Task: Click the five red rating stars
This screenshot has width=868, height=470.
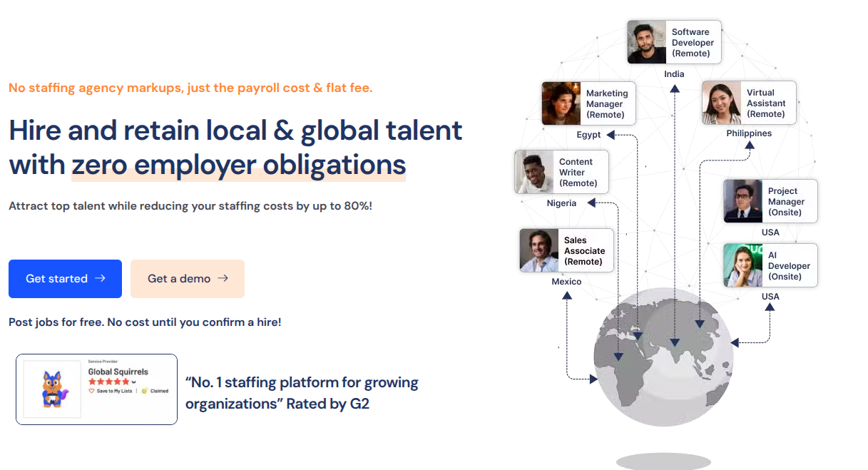Action: [108, 382]
